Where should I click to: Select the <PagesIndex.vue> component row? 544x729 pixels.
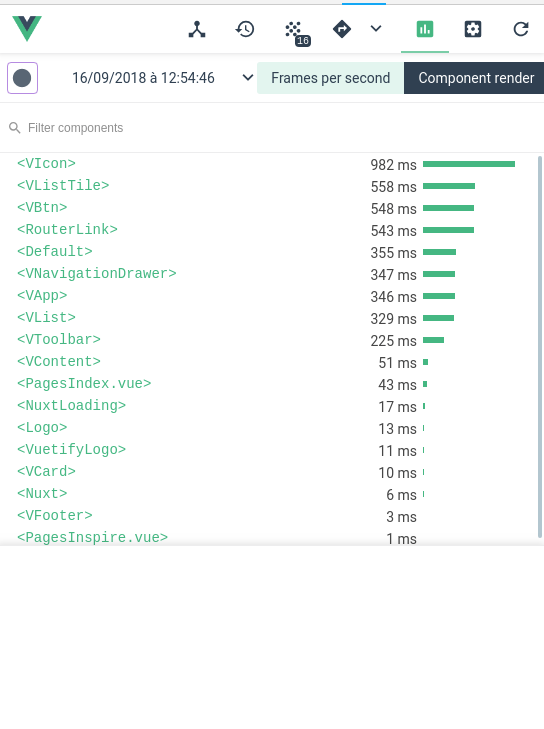tap(269, 384)
